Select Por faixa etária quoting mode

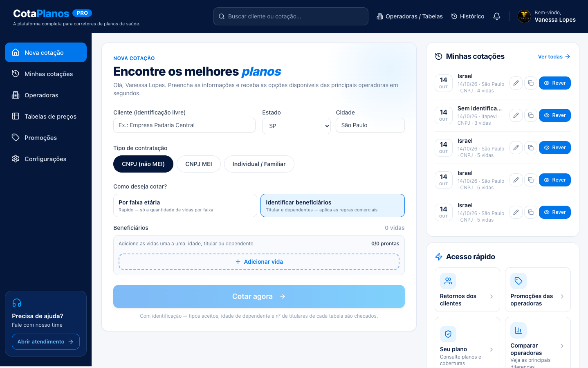click(x=185, y=205)
